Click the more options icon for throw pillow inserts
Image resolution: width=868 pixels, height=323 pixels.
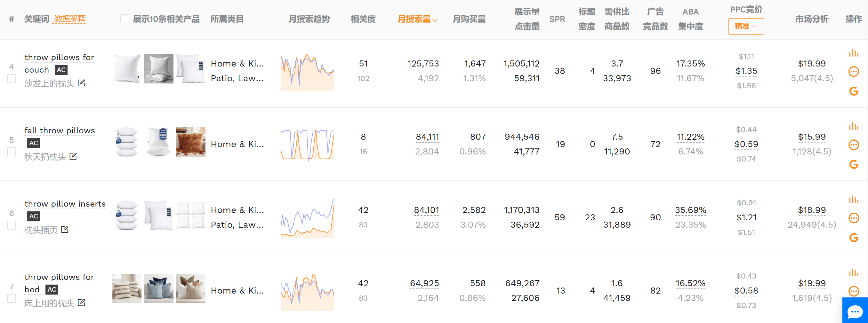pos(854,218)
